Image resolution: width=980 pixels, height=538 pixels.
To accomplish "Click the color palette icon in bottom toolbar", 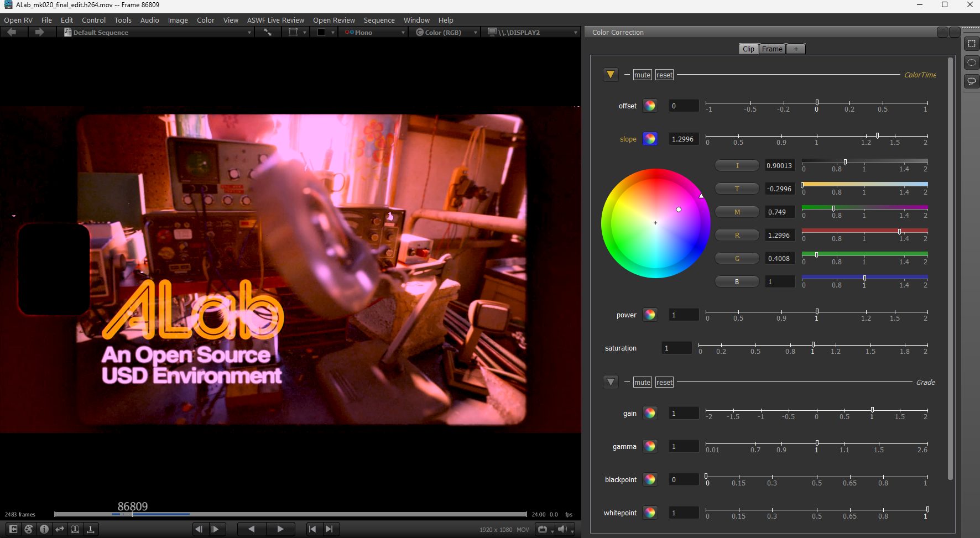I will coord(29,529).
